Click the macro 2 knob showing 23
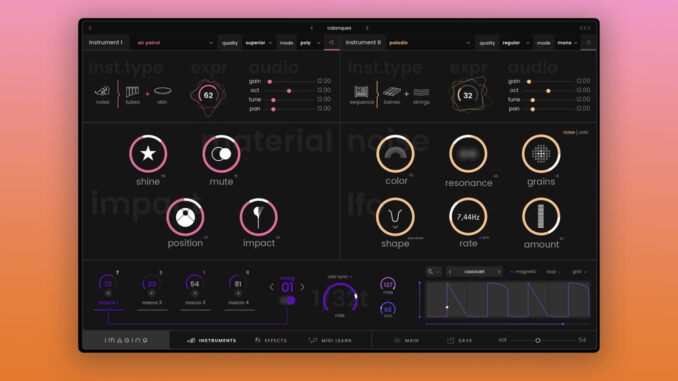Screen dimensions: 678x381 (x=151, y=284)
